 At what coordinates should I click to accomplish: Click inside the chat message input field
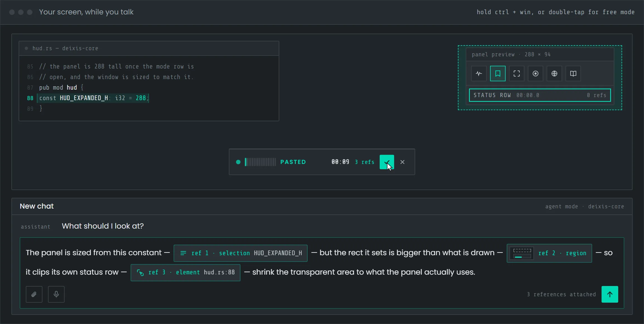click(x=322, y=273)
